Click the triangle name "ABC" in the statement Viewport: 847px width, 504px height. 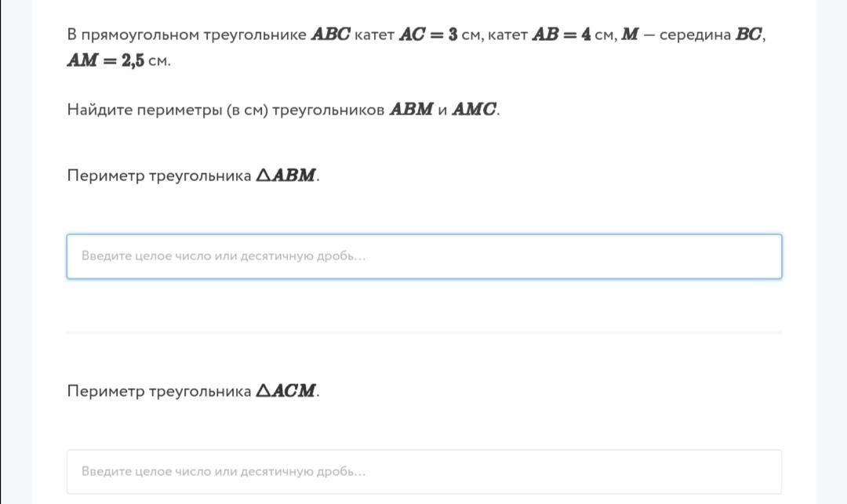pos(330,35)
